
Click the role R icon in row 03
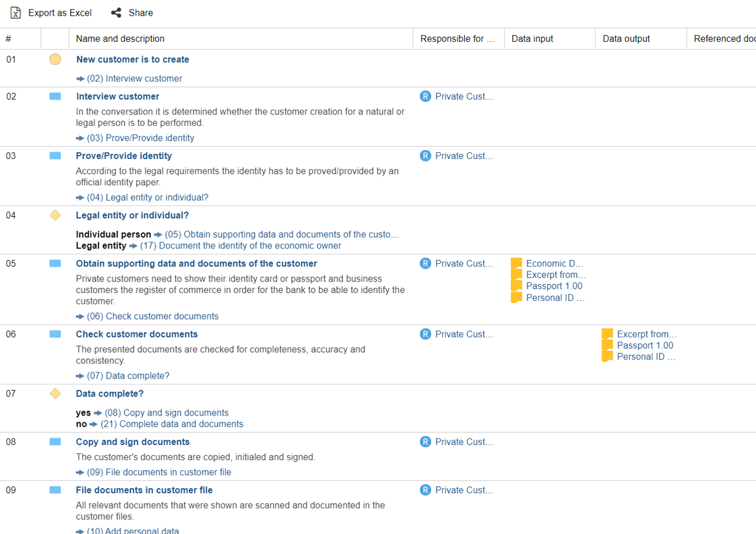pos(425,156)
